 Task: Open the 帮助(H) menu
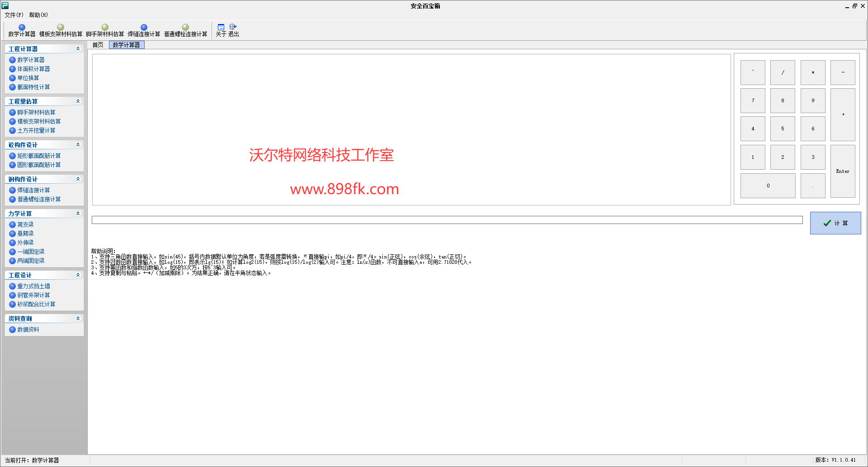(x=38, y=15)
